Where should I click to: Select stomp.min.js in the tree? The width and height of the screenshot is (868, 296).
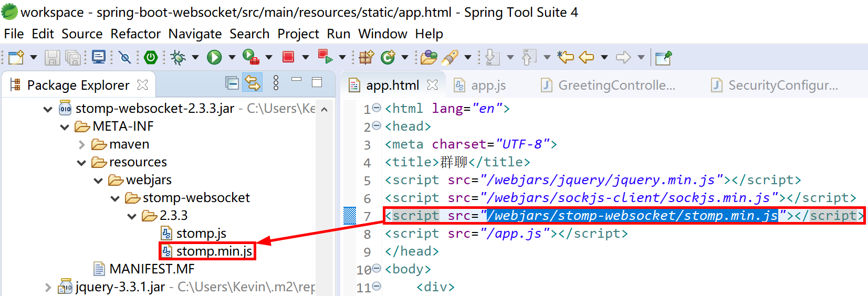(214, 251)
